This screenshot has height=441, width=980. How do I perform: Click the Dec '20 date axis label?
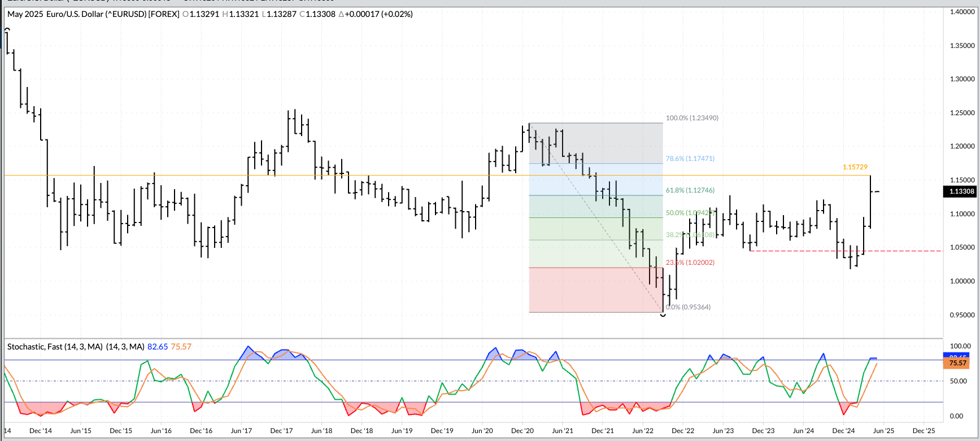click(522, 431)
